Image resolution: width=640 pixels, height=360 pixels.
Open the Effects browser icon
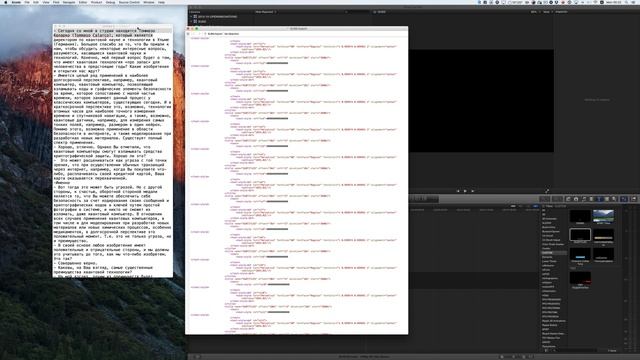(568, 199)
